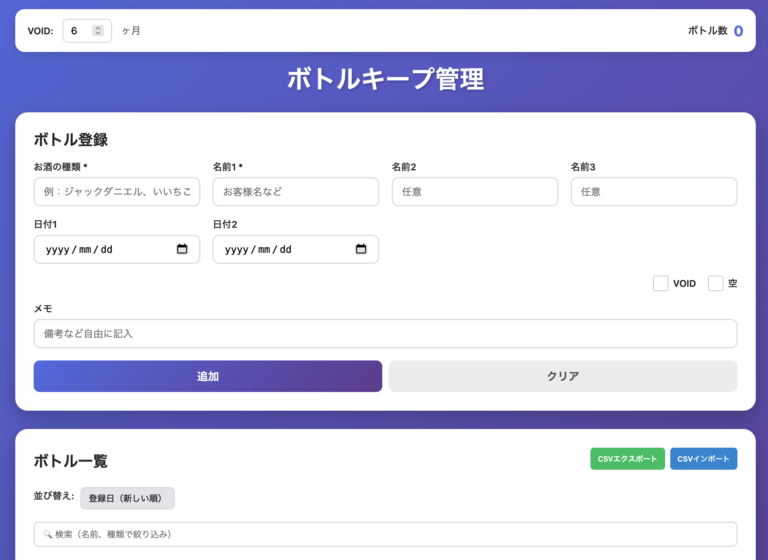Open the 並び替え sort dropdown

127,498
